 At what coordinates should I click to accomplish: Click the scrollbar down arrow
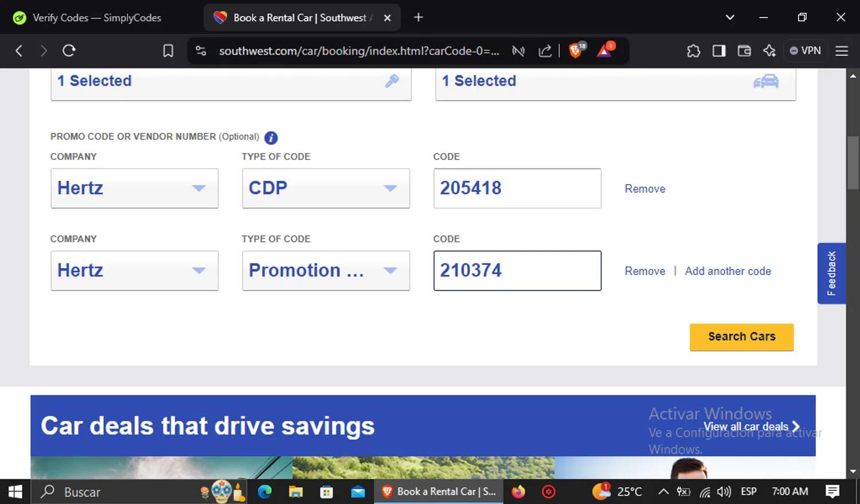[x=853, y=472]
